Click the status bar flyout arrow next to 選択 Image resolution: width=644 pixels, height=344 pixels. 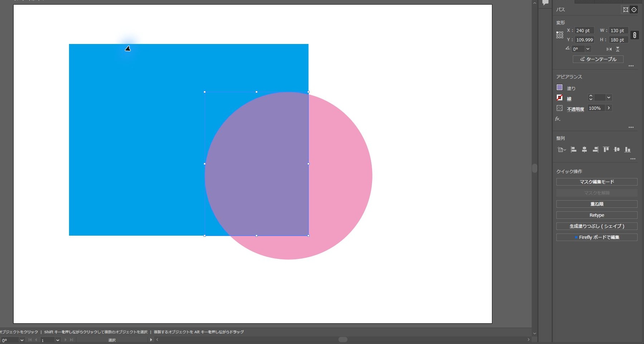[151, 340]
